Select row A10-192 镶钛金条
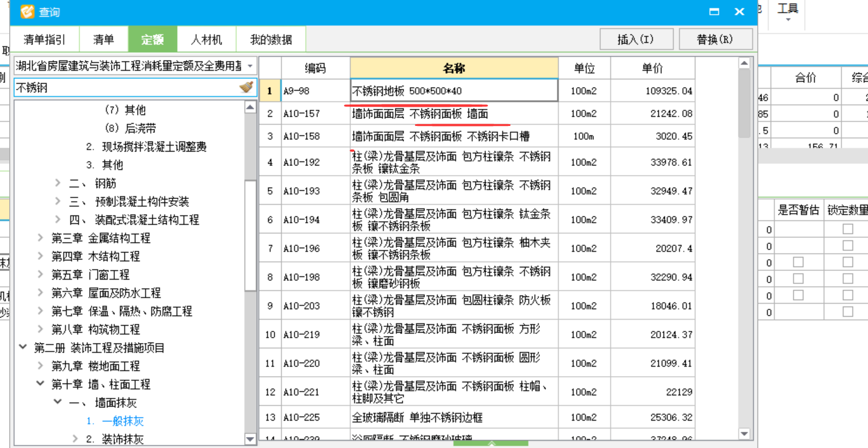Screen dimensions: 868x448 [x=477, y=162]
